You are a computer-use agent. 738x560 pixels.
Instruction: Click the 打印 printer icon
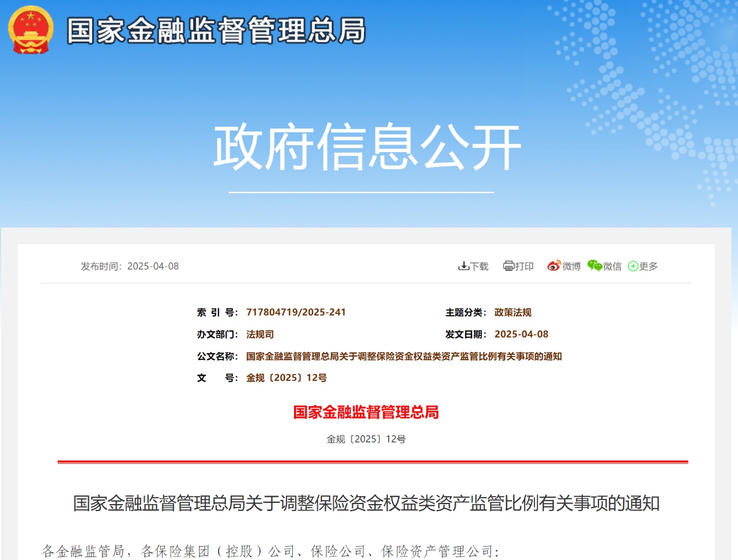[509, 266]
